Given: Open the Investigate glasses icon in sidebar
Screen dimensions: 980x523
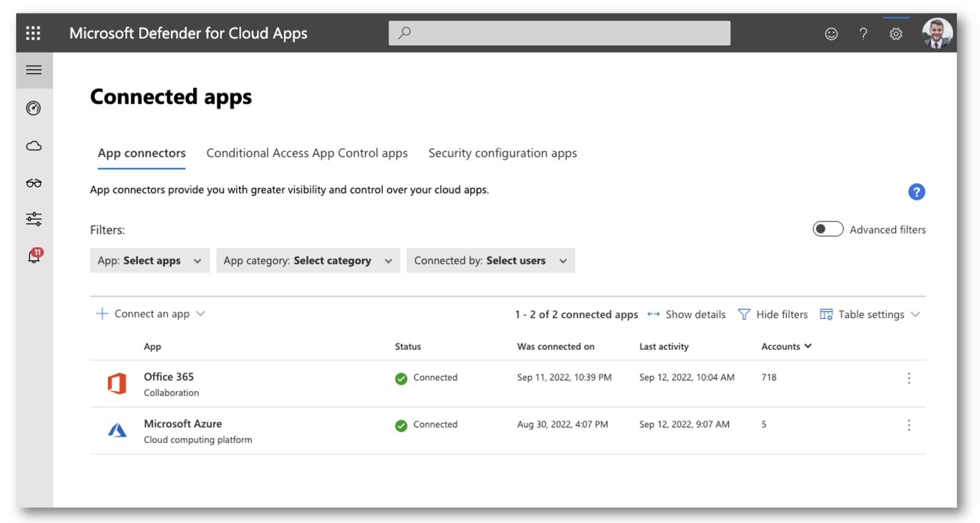Looking at the screenshot, I should pyautogui.click(x=33, y=183).
